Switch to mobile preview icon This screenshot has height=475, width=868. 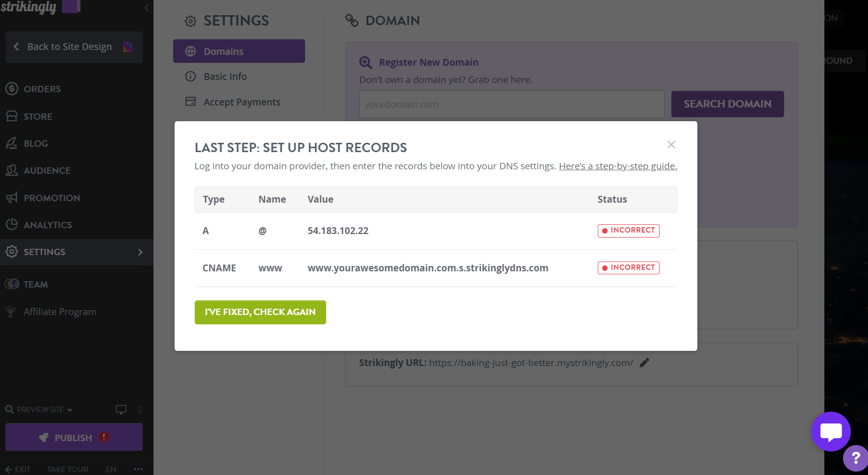click(x=140, y=410)
